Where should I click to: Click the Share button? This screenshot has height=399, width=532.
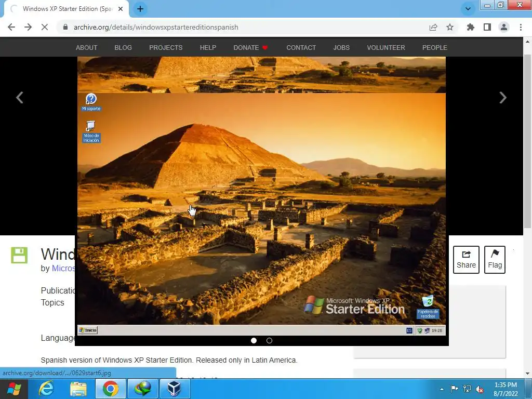tap(466, 260)
